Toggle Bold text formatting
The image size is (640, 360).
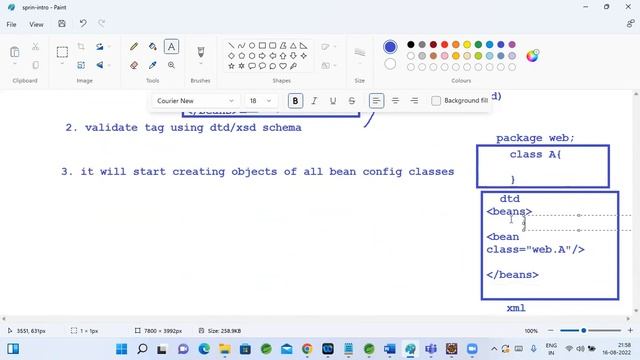(295, 100)
